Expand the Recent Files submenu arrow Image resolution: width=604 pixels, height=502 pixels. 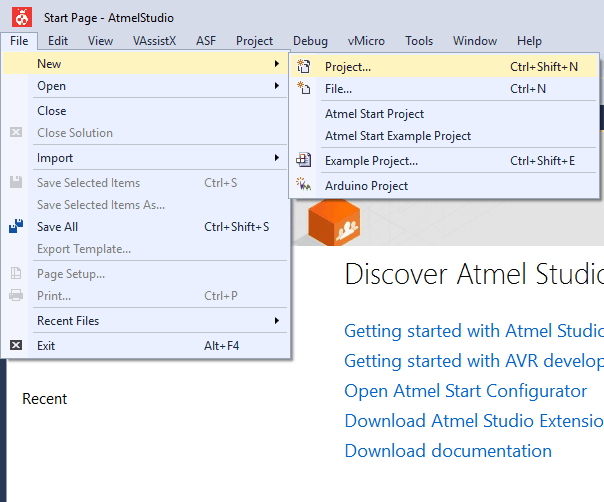click(x=277, y=320)
